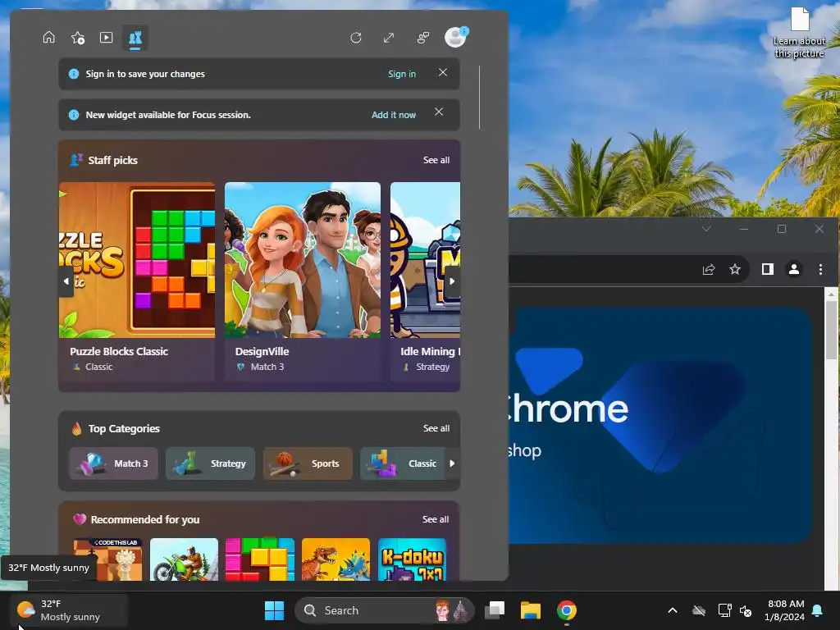This screenshot has width=840, height=630.
Task: Open the K-doku game thumbnail
Action: (x=412, y=559)
